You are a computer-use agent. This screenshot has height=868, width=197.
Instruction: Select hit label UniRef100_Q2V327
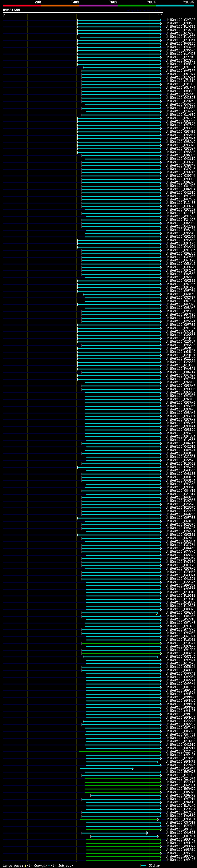click(x=180, y=20)
